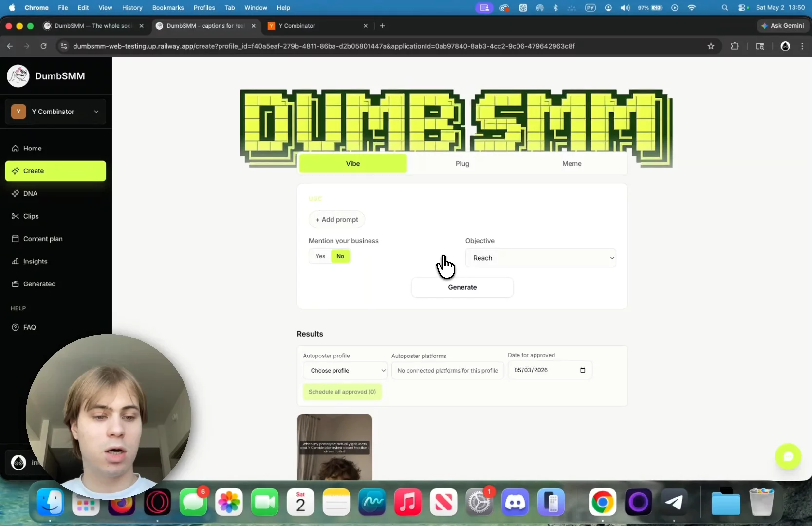The image size is (812, 526).
Task: Switch to the Meme tab
Action: click(x=572, y=164)
